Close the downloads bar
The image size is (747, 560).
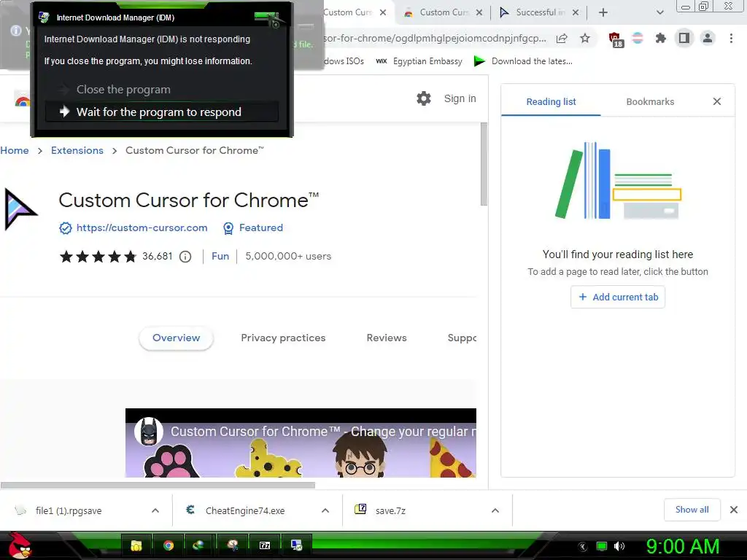pyautogui.click(x=734, y=510)
